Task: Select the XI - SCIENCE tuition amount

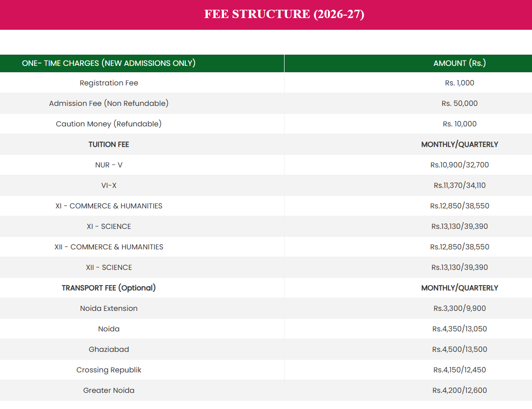Action: tap(459, 226)
